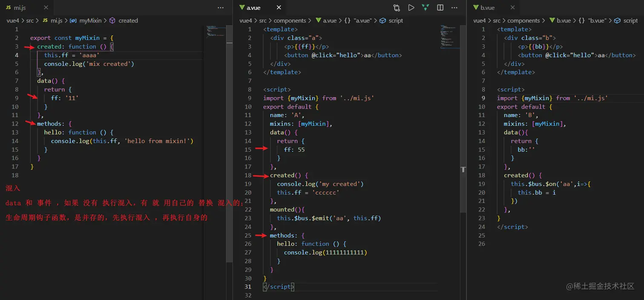
Task: Click line number 4 in mi.js gutter
Action: tap(17, 55)
